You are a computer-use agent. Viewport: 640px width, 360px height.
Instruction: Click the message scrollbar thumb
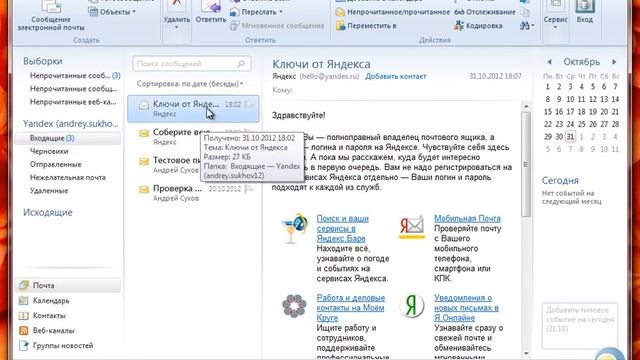point(526,164)
